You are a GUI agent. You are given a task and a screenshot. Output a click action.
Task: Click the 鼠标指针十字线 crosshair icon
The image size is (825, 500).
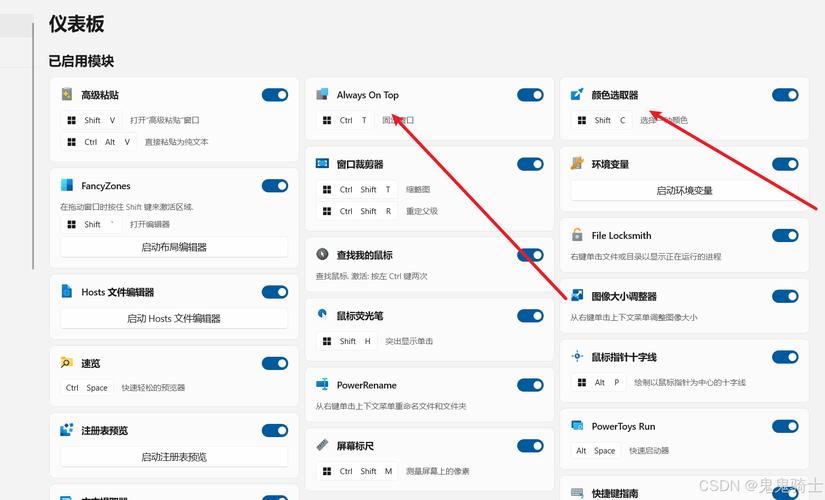[577, 356]
